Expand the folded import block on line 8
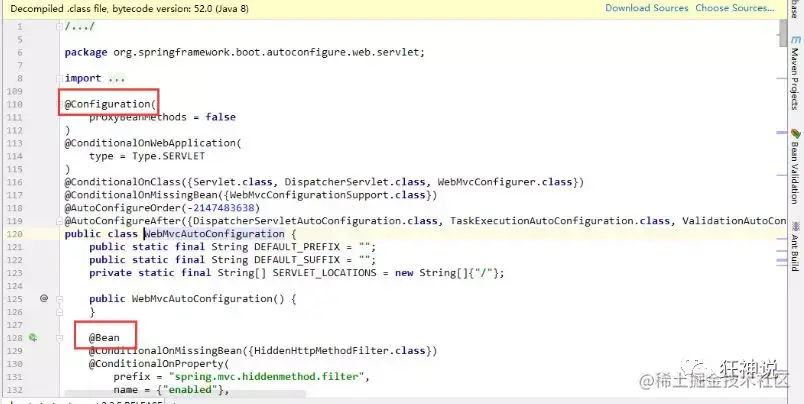The height and width of the screenshot is (404, 804). 59,78
